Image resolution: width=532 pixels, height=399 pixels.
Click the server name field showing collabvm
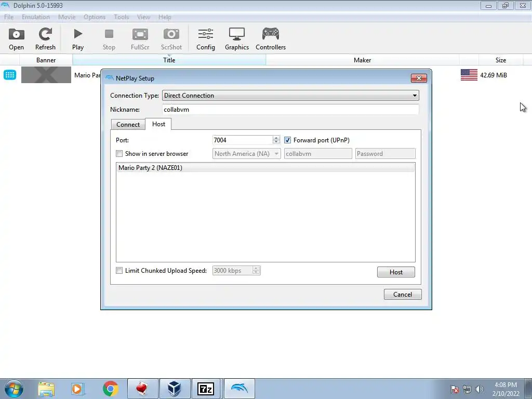pyautogui.click(x=318, y=154)
